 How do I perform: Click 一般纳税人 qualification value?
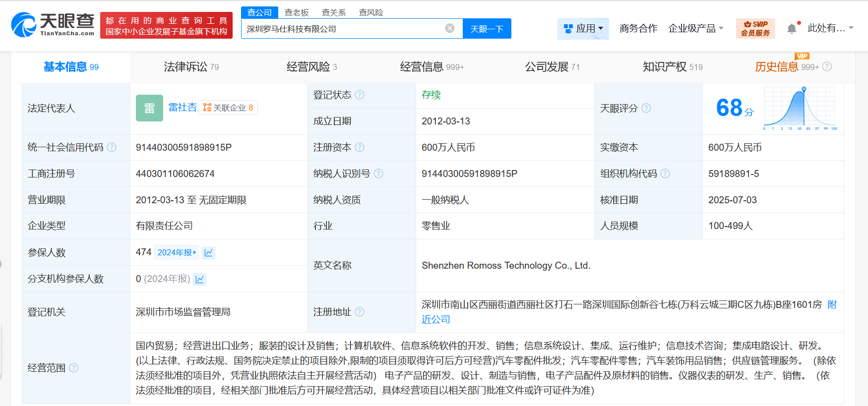click(445, 200)
